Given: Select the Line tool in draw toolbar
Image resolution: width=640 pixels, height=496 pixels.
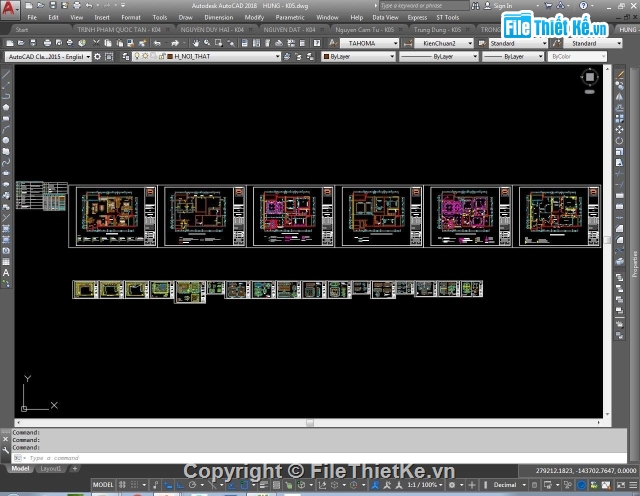Looking at the screenshot, I should [x=6, y=75].
